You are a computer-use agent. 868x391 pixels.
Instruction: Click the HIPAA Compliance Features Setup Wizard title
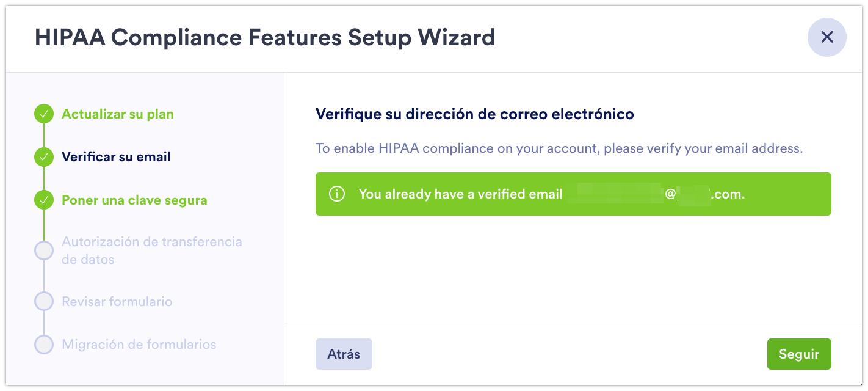coord(265,38)
